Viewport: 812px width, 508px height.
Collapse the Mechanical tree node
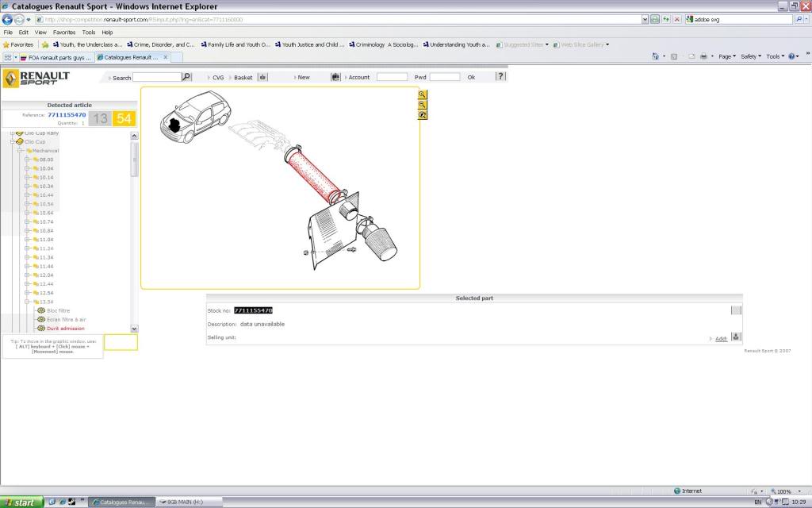click(x=20, y=151)
